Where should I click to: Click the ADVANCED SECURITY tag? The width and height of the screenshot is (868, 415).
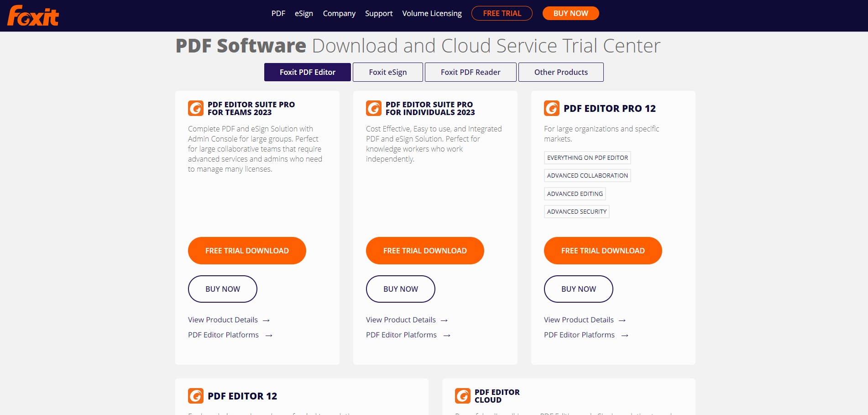577,211
